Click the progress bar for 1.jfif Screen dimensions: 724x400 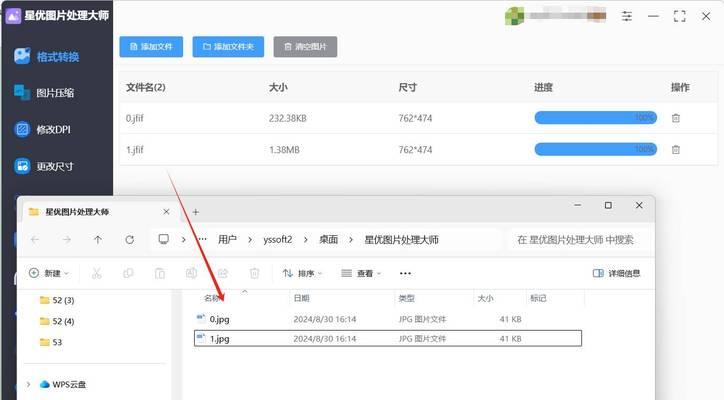[596, 149]
